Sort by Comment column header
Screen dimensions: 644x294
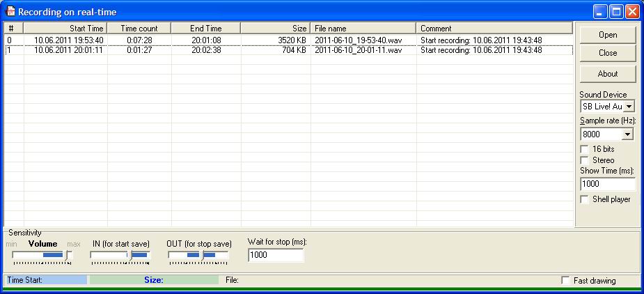[x=494, y=29]
